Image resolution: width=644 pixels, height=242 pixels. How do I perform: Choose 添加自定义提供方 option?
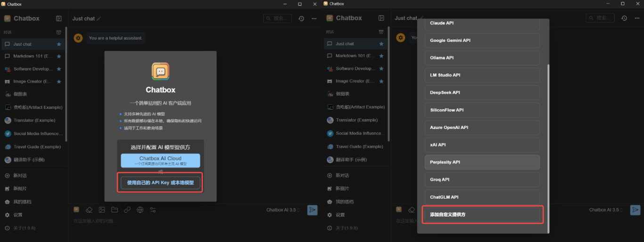point(482,215)
